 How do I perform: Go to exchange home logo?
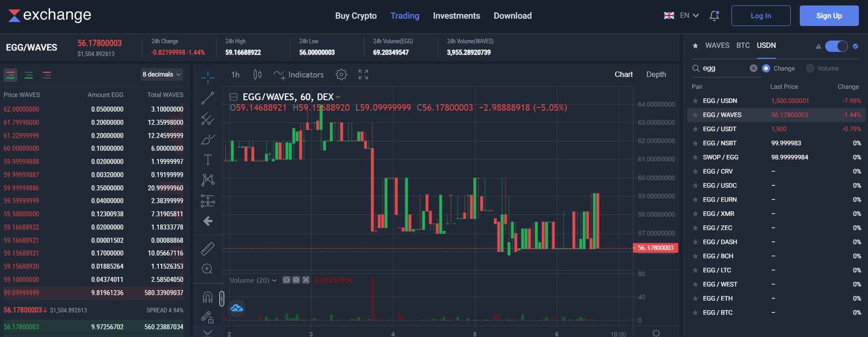click(50, 15)
